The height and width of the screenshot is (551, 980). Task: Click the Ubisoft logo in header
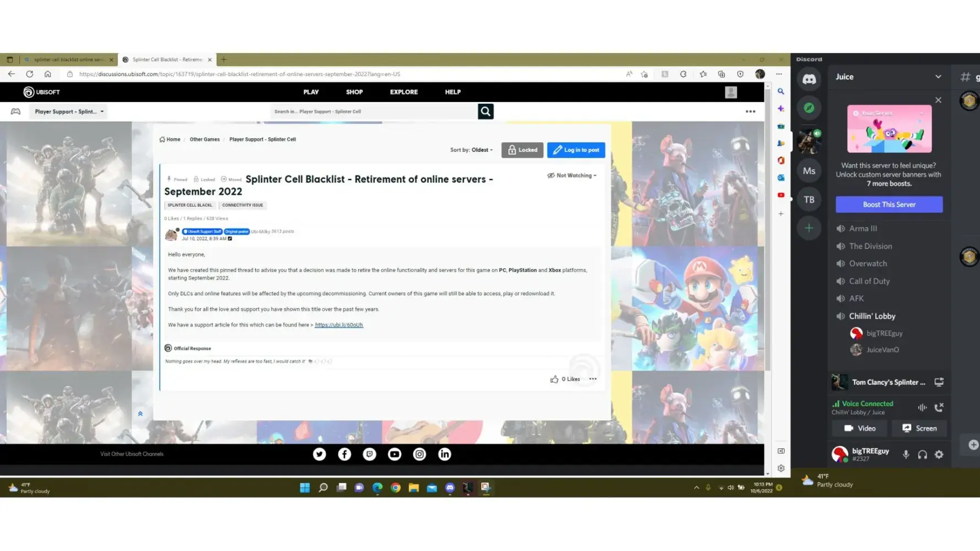[41, 92]
